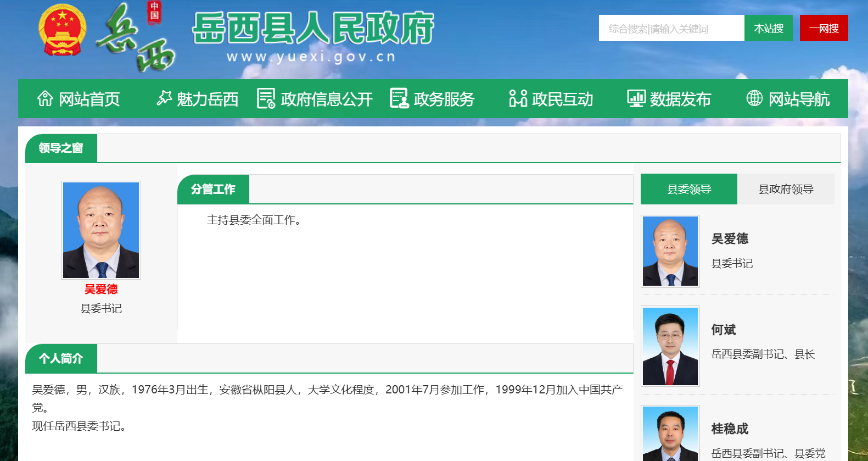Click the text 现任岳西县委书记。
Viewport: 868px width, 461px height.
(79, 426)
